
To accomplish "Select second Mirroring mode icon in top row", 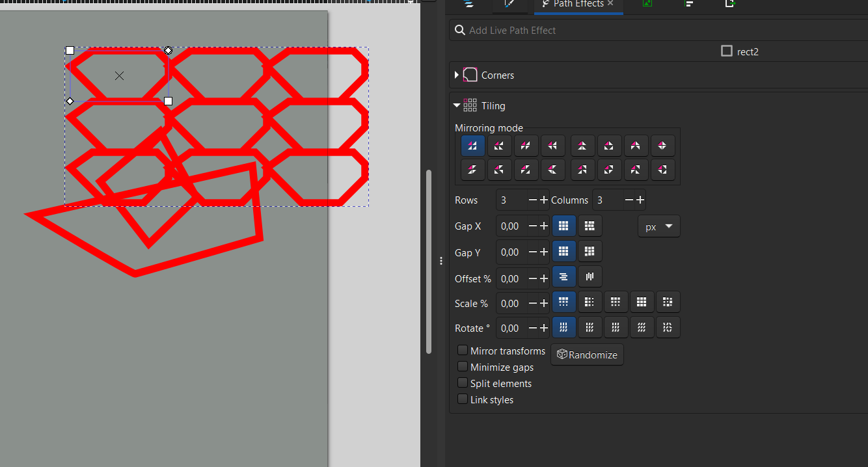I will click(499, 146).
